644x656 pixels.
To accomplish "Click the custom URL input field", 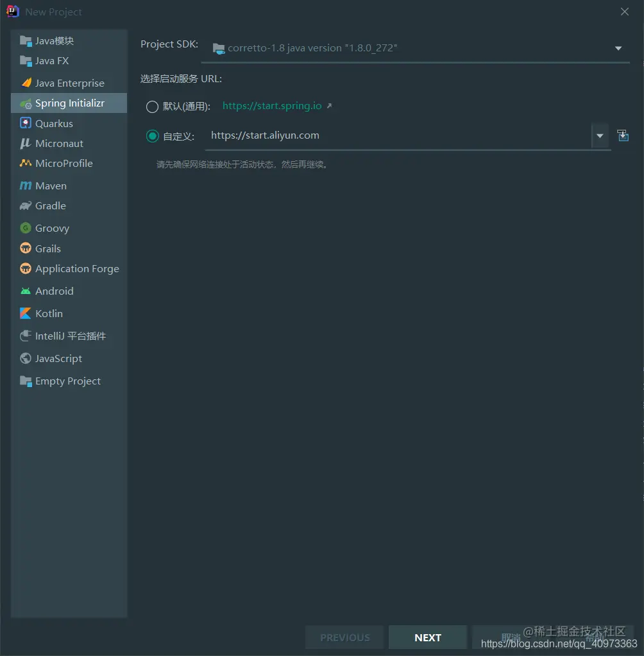I will [x=397, y=135].
